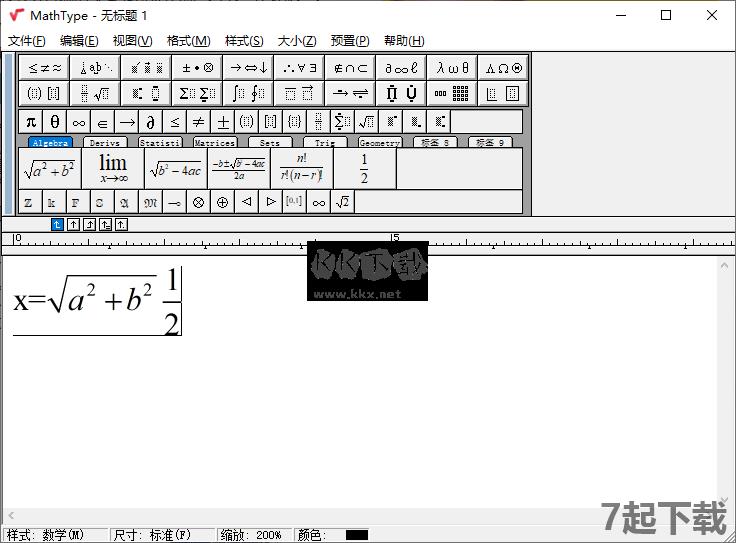
Task: Insert the n!/r!(n−r)! expression
Action: click(302, 169)
